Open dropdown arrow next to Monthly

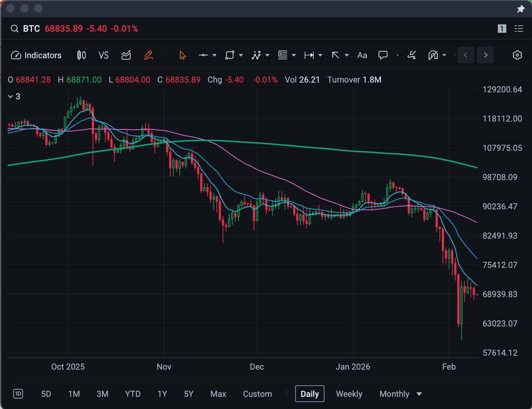(x=419, y=394)
